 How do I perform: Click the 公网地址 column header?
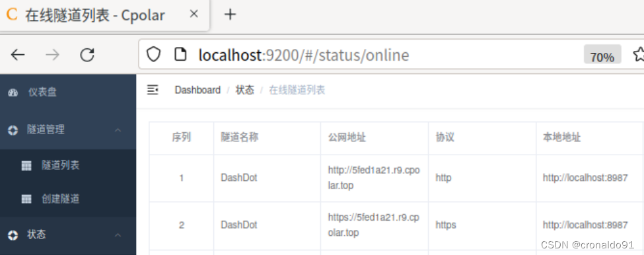347,137
